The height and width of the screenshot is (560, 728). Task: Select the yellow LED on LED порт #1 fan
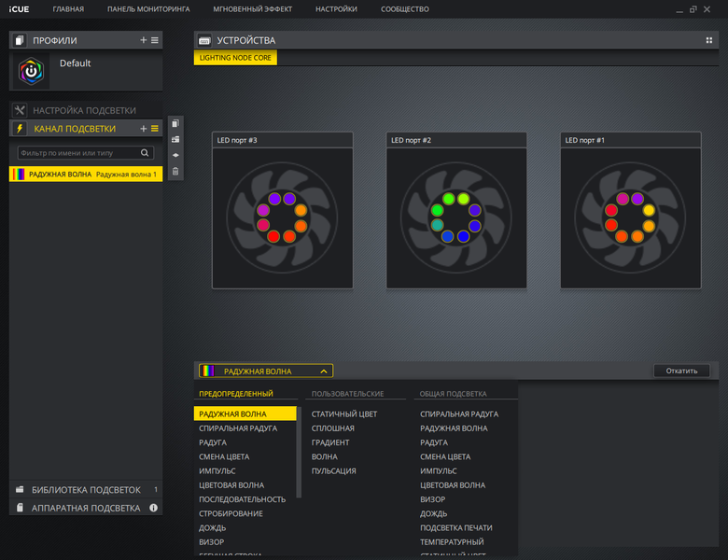[649, 210]
